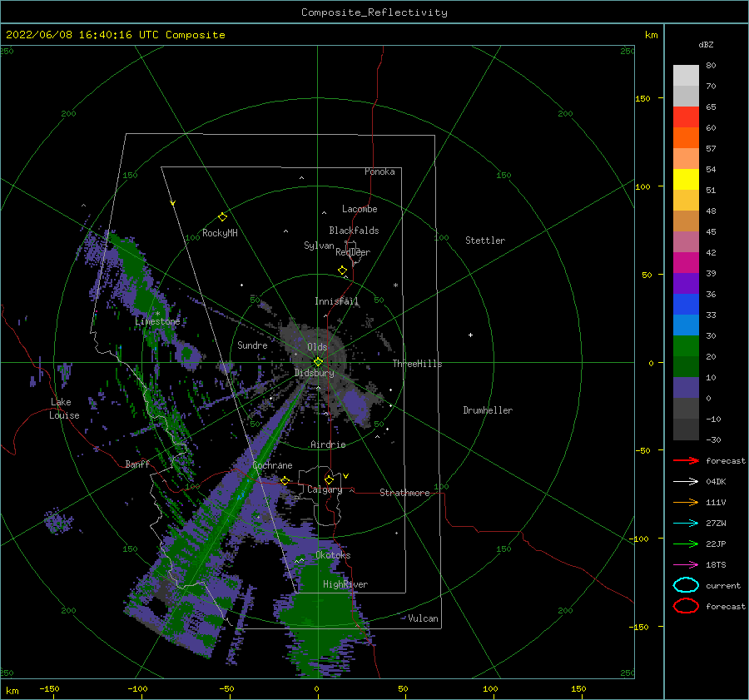Click the cyan current ellipse legend icon
Screen dimensions: 749x700
(686, 585)
